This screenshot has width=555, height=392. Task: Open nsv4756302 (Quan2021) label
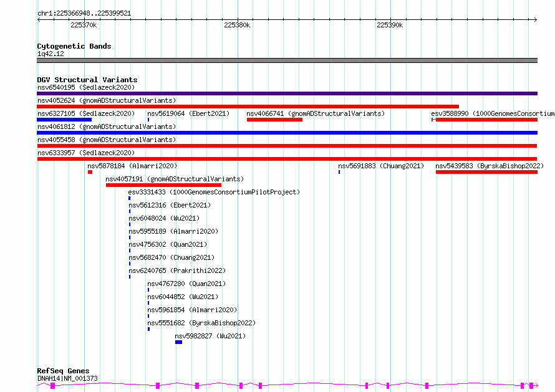click(168, 244)
